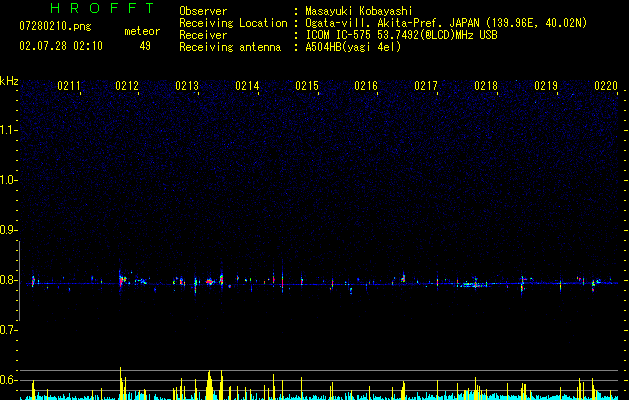Click the A504HB(yagi 4el) antenna text
This screenshot has height=400, width=629.
[x=353, y=47]
